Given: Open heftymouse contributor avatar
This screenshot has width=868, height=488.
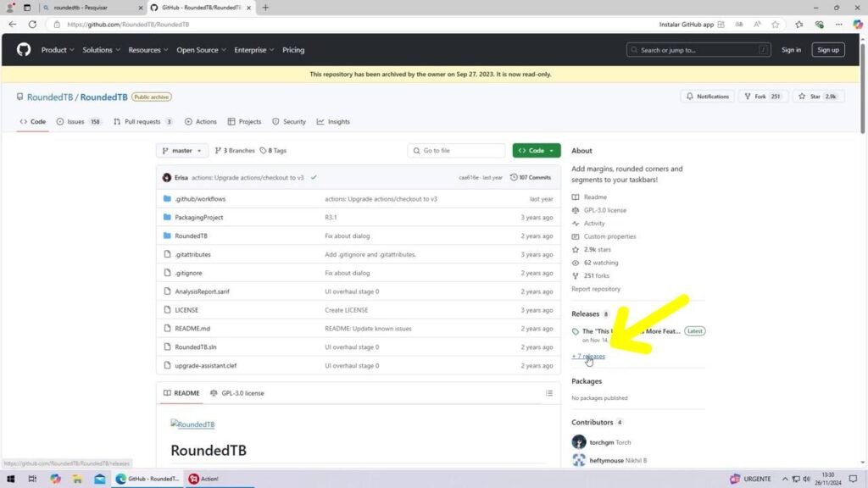Looking at the screenshot, I should 578,460.
